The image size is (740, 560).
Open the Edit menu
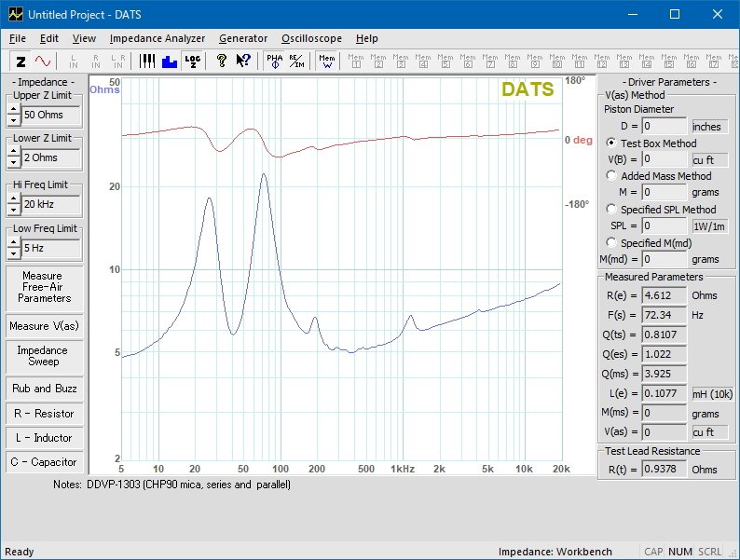click(49, 39)
